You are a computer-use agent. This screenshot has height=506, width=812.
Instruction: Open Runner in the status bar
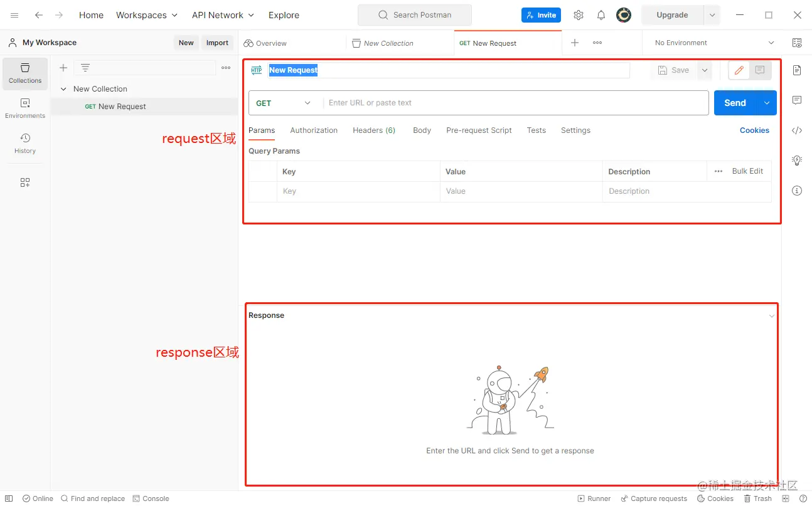tap(594, 498)
